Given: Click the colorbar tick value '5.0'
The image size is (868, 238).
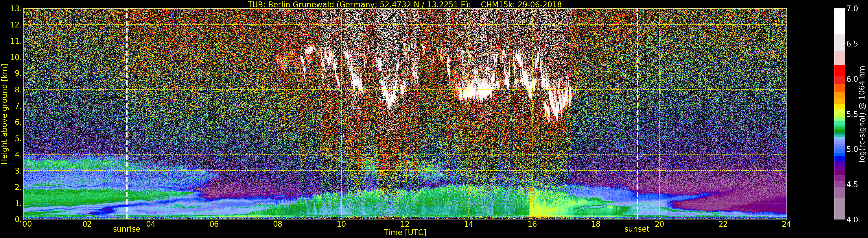Looking at the screenshot, I should click(x=852, y=149).
